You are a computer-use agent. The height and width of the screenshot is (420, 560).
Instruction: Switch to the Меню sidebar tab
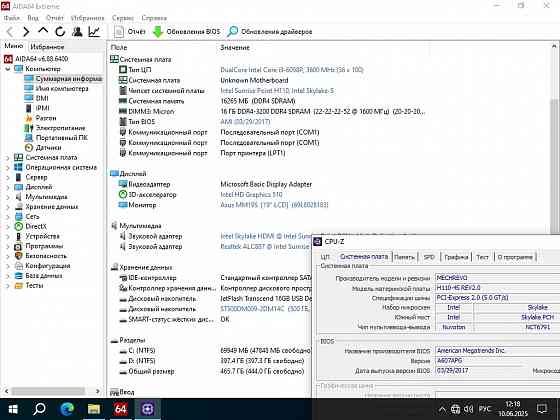pyautogui.click(x=14, y=46)
